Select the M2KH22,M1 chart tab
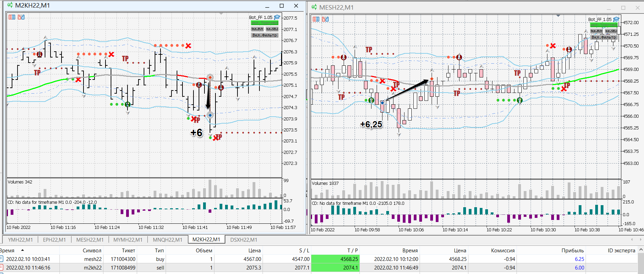 tap(206, 240)
